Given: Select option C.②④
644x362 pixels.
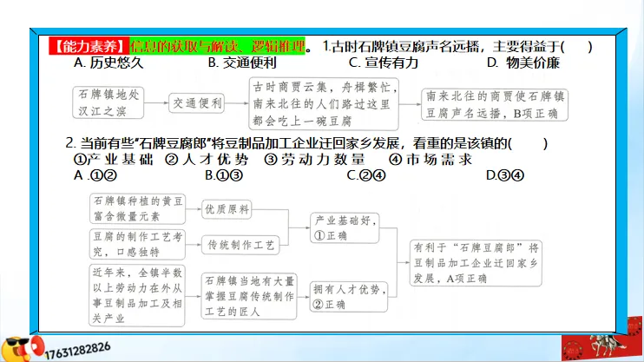Looking at the screenshot, I should (366, 175).
